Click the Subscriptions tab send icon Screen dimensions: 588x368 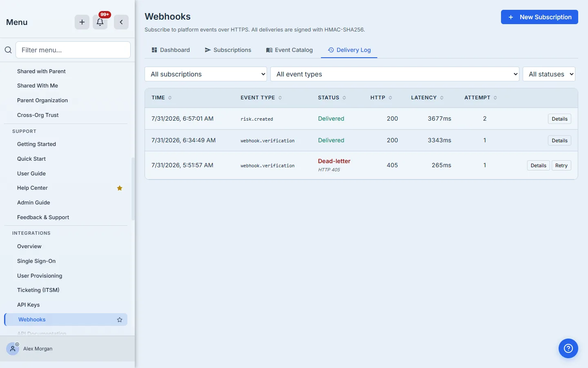click(208, 50)
